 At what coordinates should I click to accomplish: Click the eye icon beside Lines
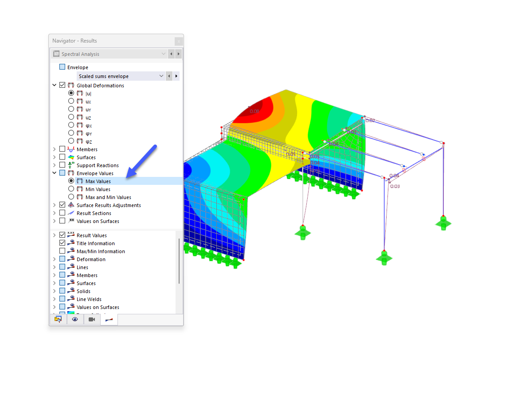(x=71, y=267)
